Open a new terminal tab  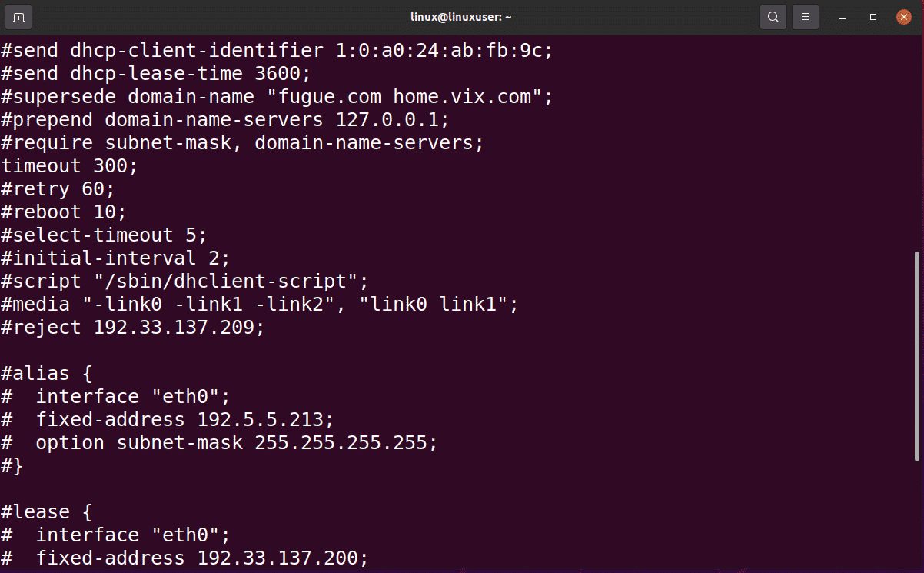(19, 16)
